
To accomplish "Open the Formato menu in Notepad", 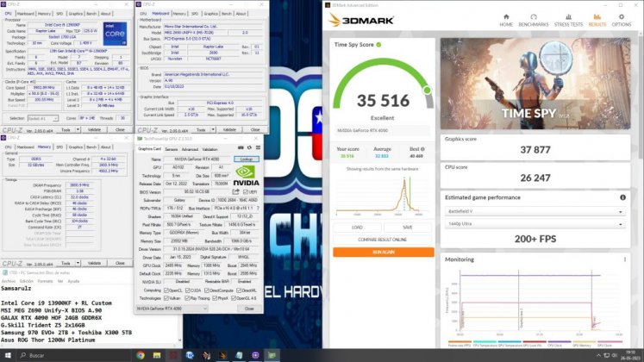I will [x=45, y=281].
